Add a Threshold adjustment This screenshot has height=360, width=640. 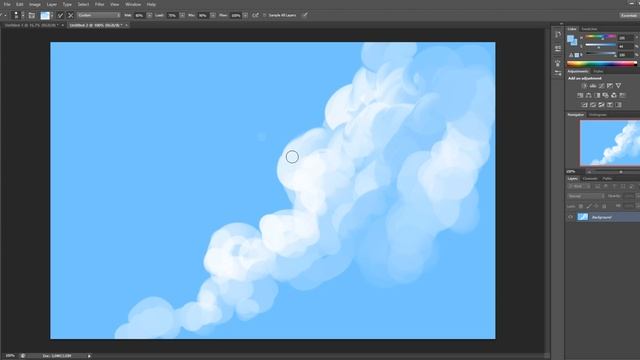(x=601, y=105)
